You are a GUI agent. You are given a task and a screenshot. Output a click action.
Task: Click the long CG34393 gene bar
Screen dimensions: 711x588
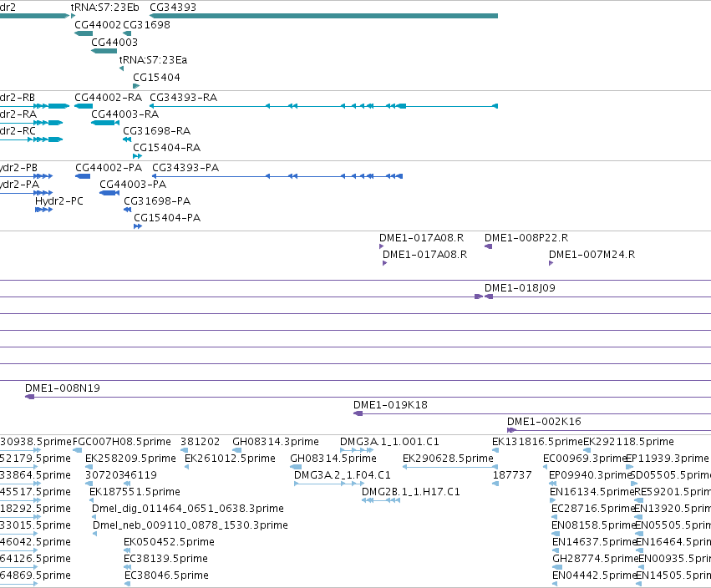(x=324, y=16)
